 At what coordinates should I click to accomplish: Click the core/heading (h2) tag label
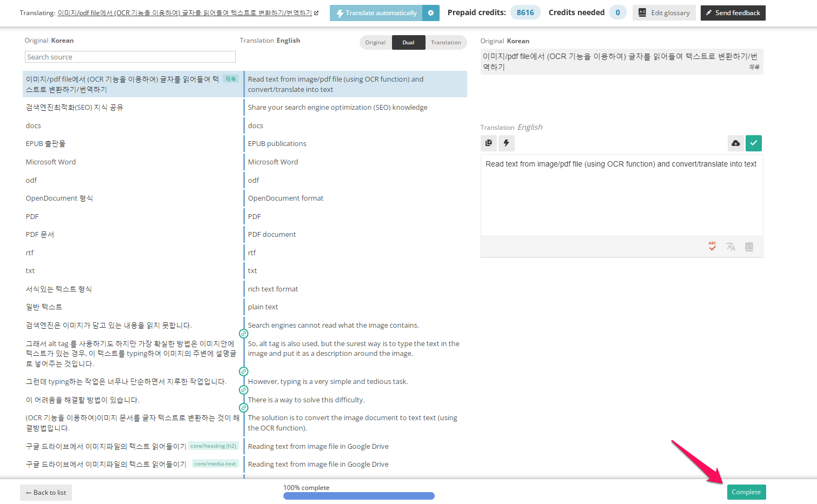coord(214,446)
